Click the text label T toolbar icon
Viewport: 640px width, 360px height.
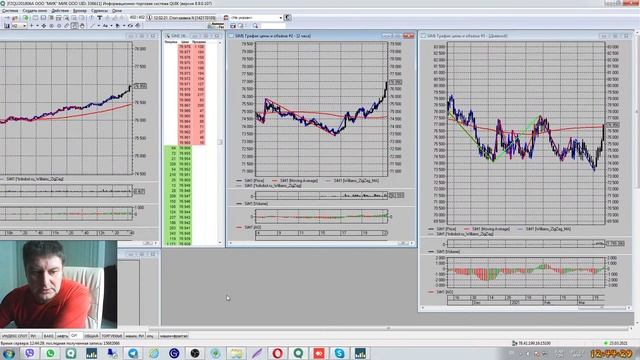pyautogui.click(x=99, y=18)
